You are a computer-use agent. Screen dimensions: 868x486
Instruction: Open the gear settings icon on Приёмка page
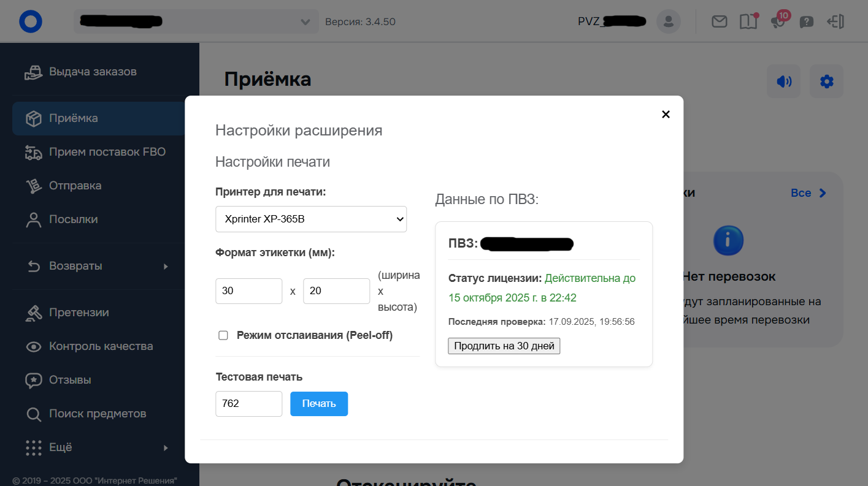pyautogui.click(x=826, y=81)
